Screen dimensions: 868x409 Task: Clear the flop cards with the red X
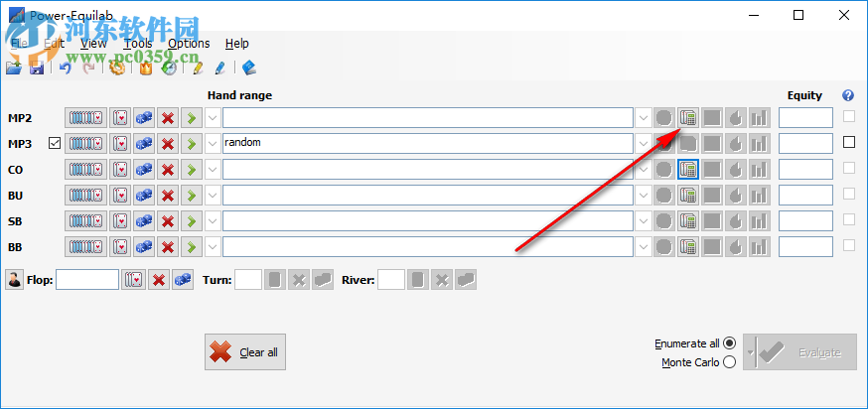(x=158, y=280)
